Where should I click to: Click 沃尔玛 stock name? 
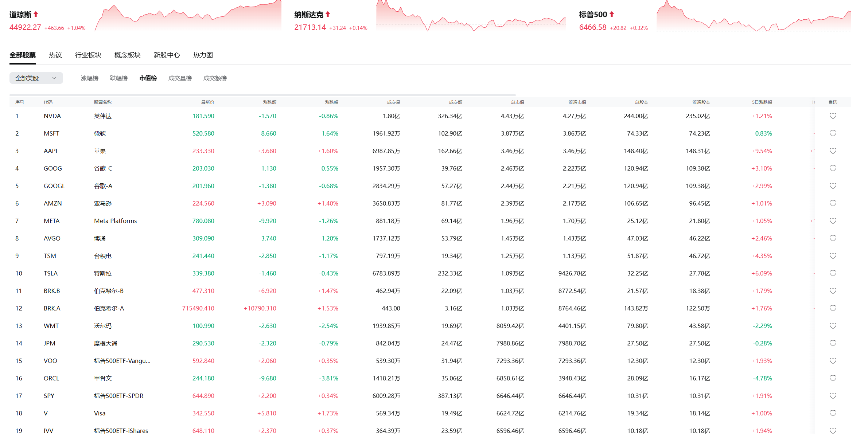[x=103, y=326]
